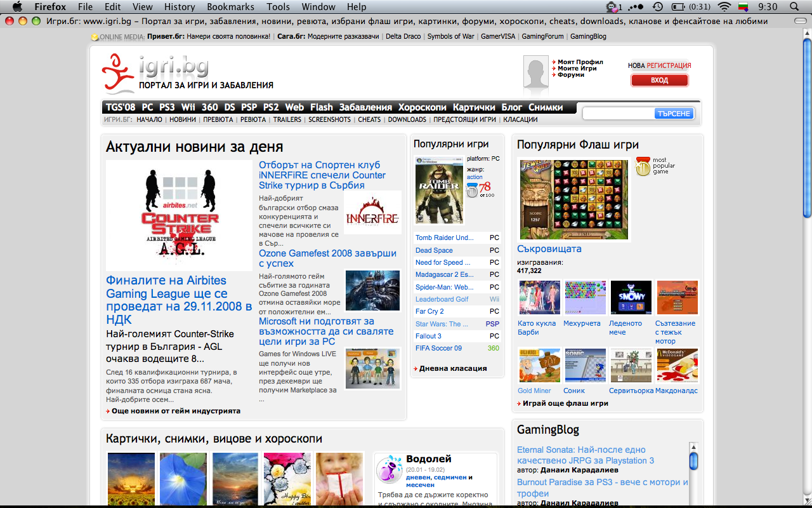Open the Ozone Gamefest 2008 headline
The height and width of the screenshot is (508, 812).
(x=327, y=258)
